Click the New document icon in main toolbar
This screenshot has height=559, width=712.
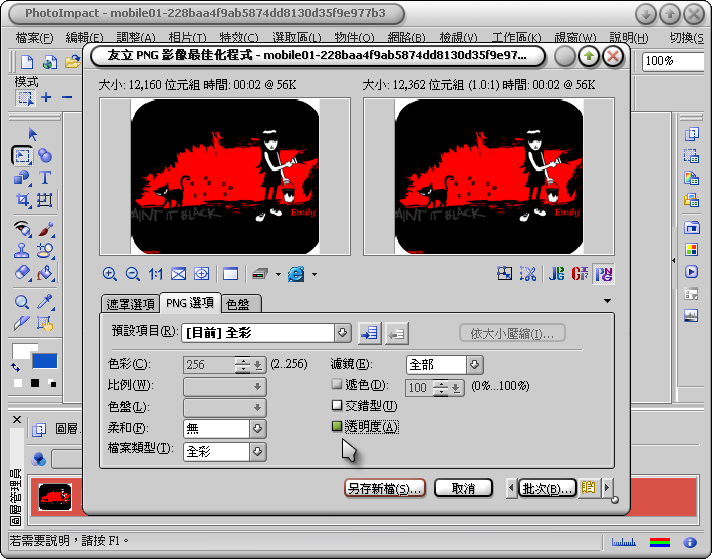(27, 62)
